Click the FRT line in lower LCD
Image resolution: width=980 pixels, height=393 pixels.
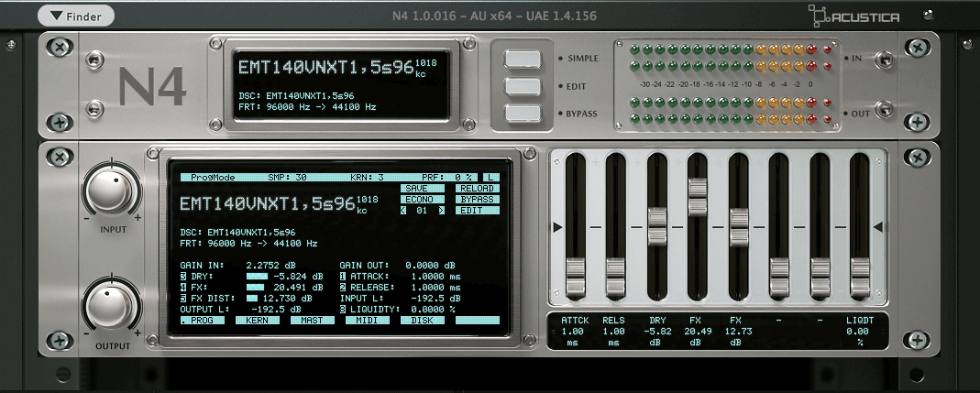point(248,244)
